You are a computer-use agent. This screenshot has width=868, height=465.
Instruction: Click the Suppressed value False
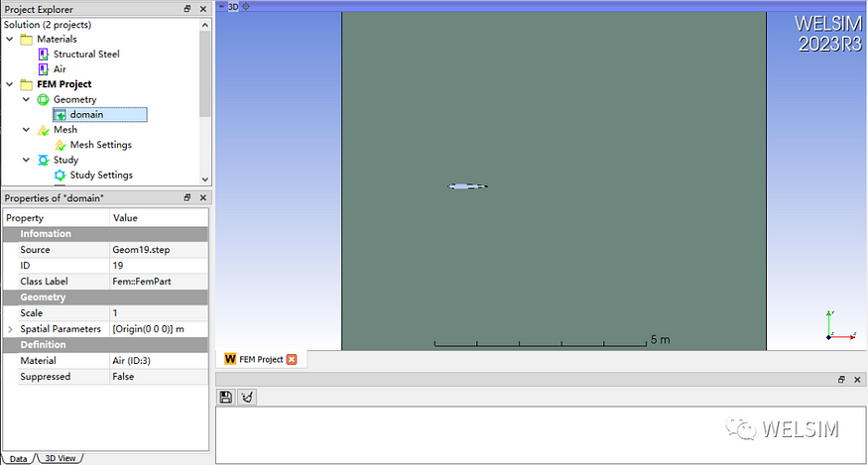coord(159,377)
